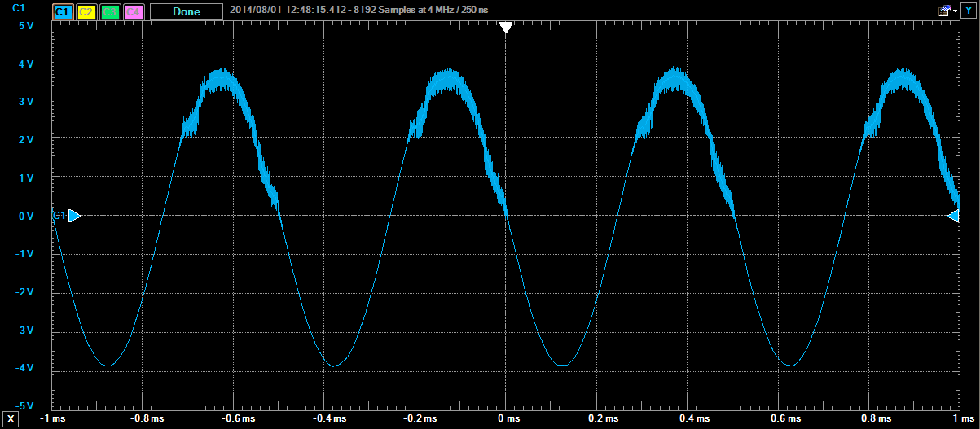This screenshot has height=429, width=980.
Task: Toggle channel C2 display
Action: (x=86, y=12)
